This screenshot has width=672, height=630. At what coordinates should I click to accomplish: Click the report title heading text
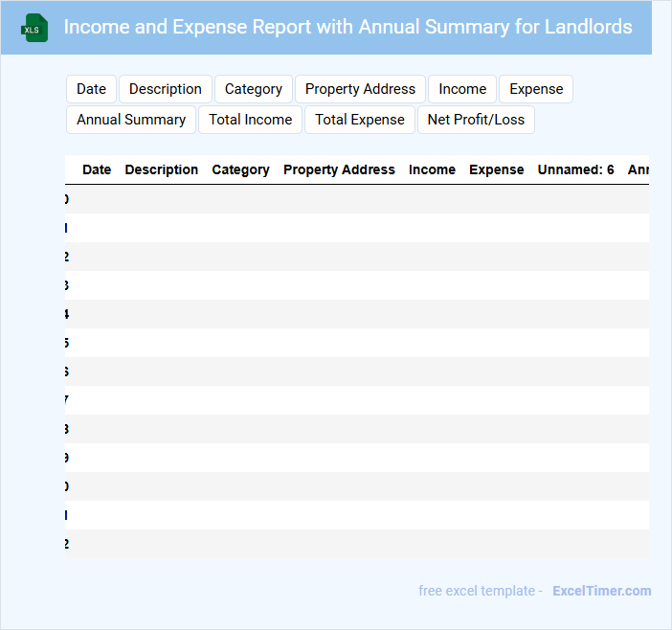(347, 27)
